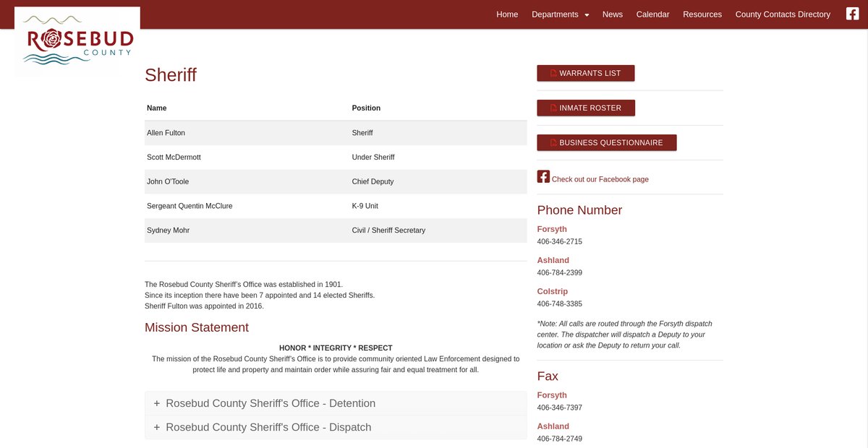The image size is (868, 448).
Task: Click the Rosebud County logo
Action: tap(77, 40)
